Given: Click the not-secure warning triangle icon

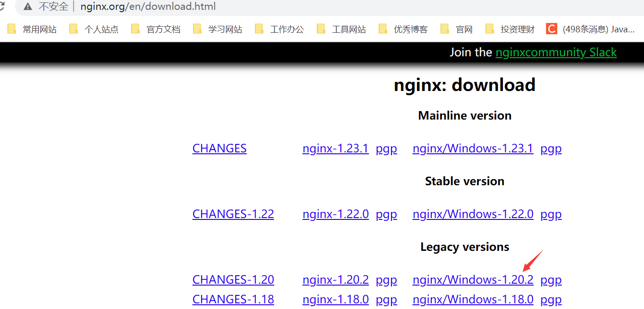Looking at the screenshot, I should (28, 7).
